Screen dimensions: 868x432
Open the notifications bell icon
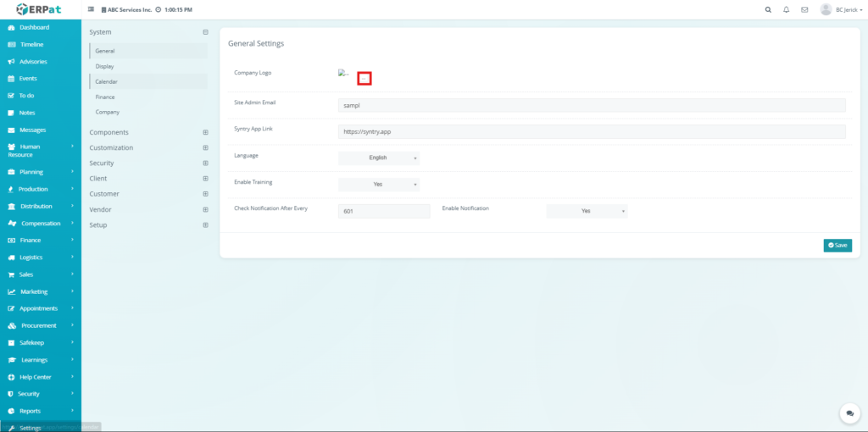click(787, 9)
